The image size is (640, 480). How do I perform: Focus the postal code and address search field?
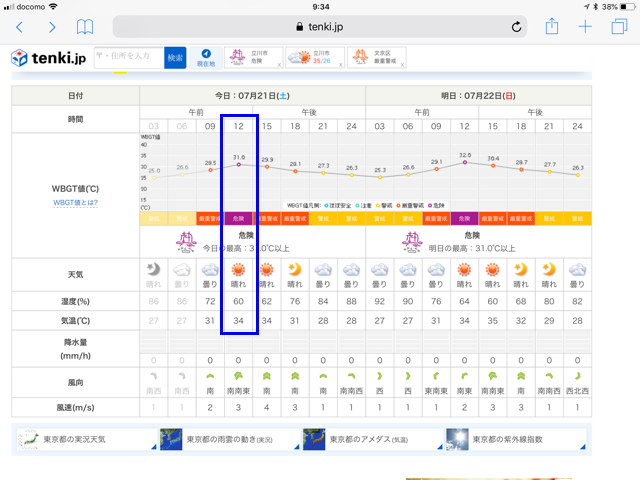[128, 57]
